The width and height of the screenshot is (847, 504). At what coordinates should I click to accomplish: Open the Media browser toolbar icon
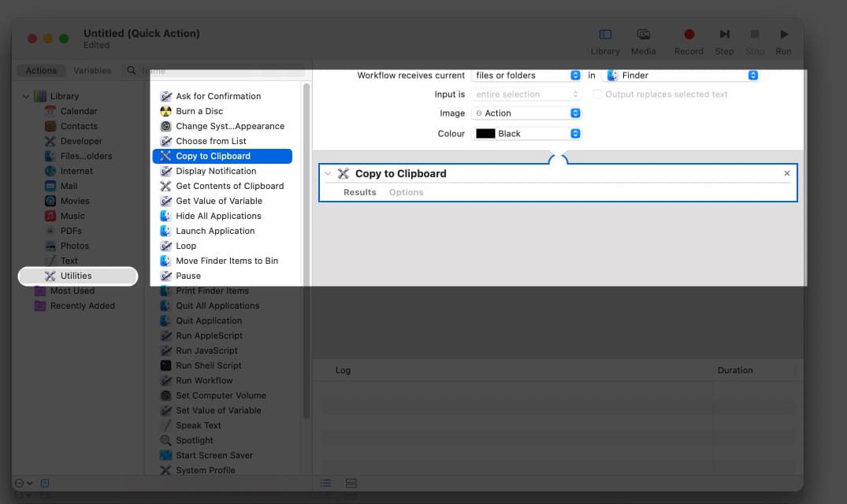click(643, 35)
